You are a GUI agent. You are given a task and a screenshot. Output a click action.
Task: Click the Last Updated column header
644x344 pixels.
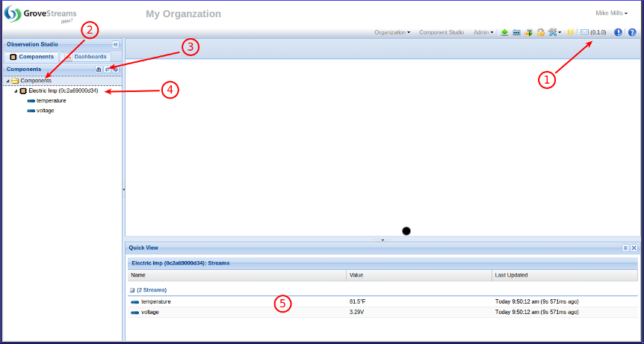(512, 275)
